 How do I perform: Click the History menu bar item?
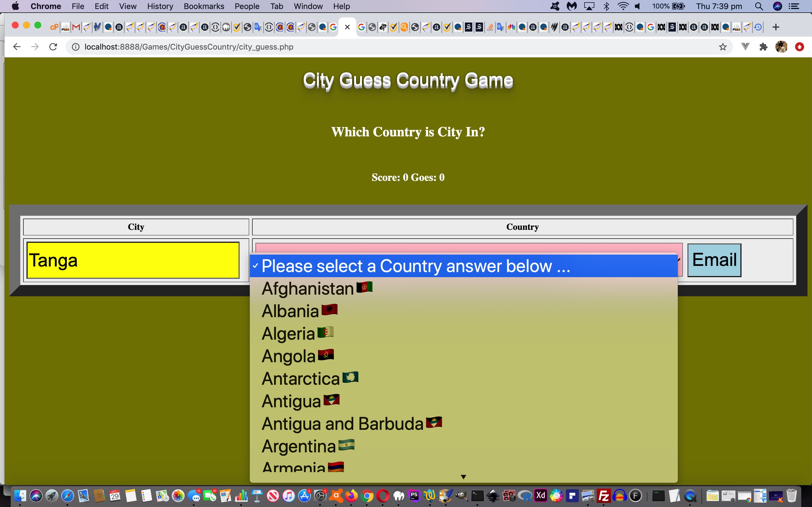coord(159,6)
